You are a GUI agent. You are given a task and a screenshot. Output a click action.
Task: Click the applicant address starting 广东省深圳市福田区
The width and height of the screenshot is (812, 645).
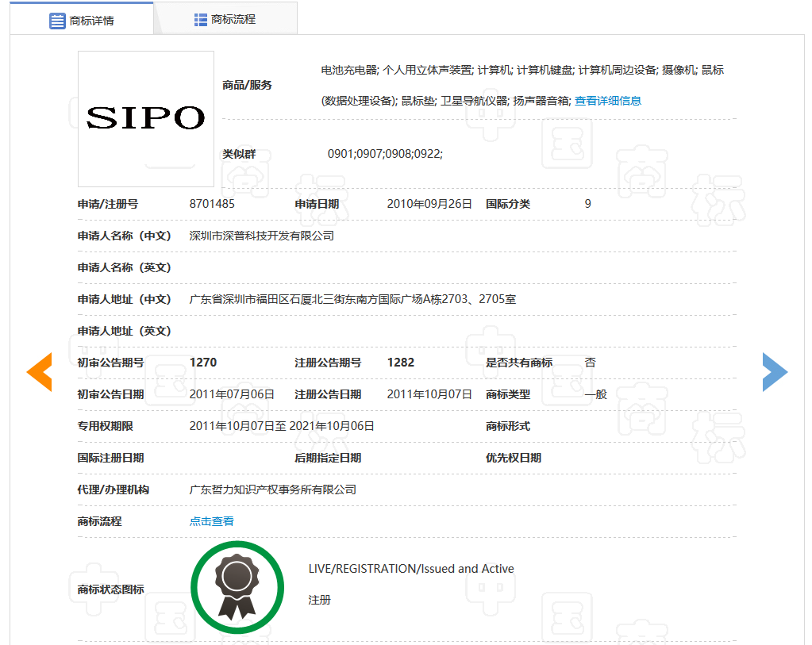352,299
